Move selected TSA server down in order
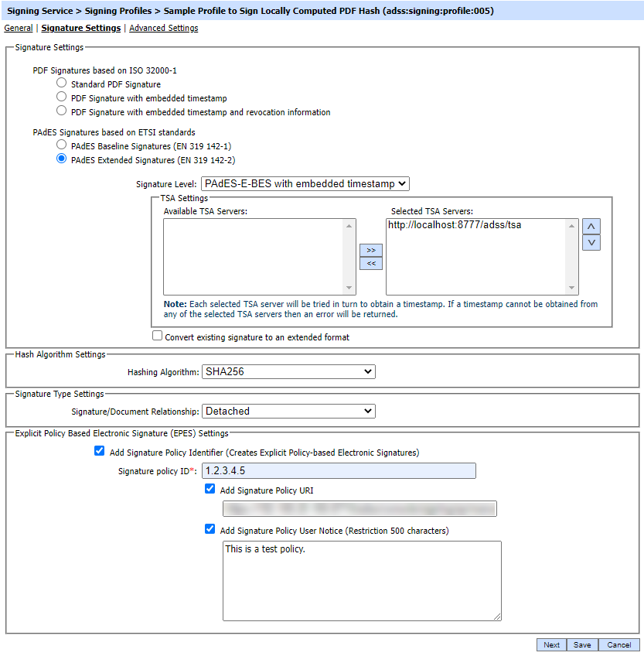Screen dimensions: 644x656 [x=591, y=242]
